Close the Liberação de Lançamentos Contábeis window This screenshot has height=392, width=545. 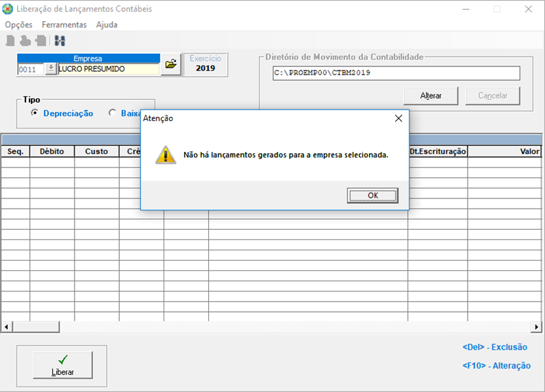point(529,9)
